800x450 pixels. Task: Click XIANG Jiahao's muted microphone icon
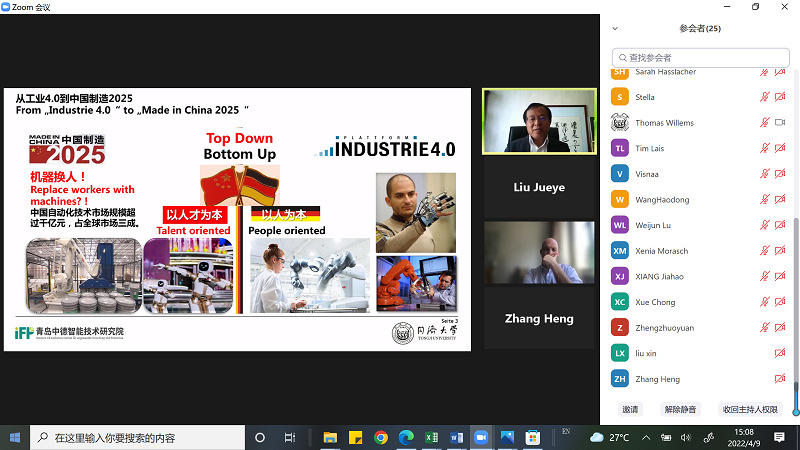(x=764, y=276)
